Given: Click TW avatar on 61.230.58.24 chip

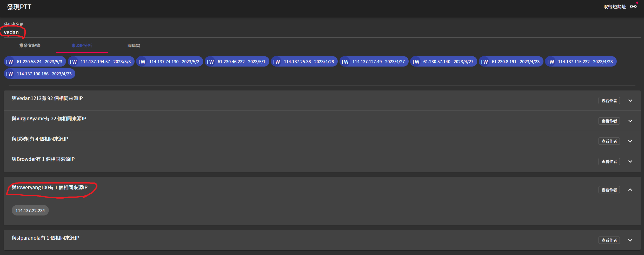Looking at the screenshot, I should pos(9,62).
